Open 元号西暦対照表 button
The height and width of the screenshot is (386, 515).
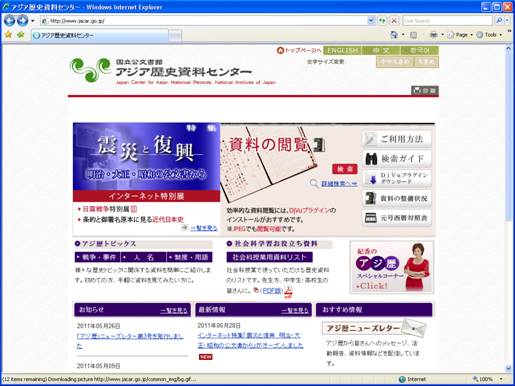pos(397,218)
